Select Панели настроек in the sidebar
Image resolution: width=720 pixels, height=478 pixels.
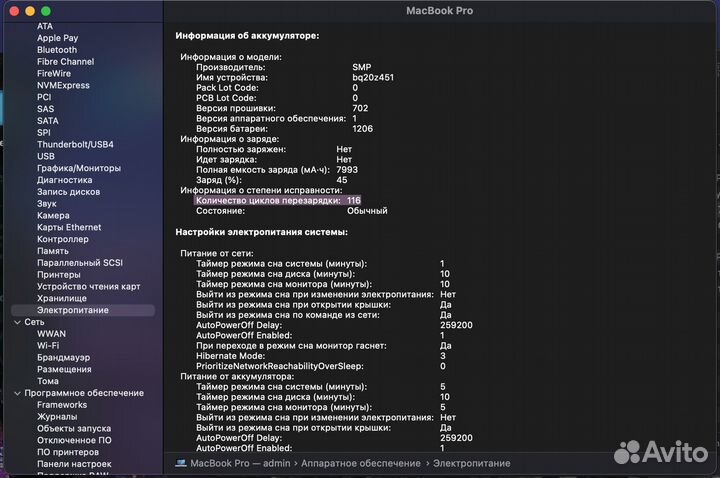click(74, 464)
